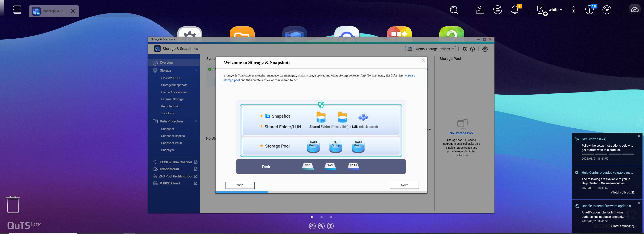The height and width of the screenshot is (234, 644).
Task: Dismiss the Help Center notification
Action: (639, 170)
